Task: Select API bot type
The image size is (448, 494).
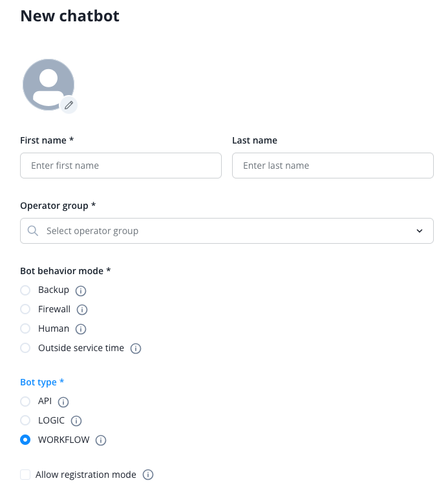Action: 25,401
